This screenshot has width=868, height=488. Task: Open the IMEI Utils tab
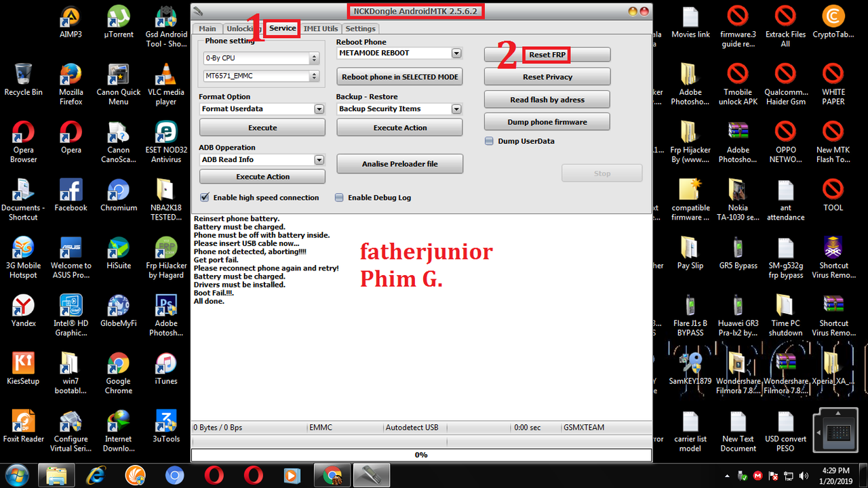pyautogui.click(x=321, y=28)
